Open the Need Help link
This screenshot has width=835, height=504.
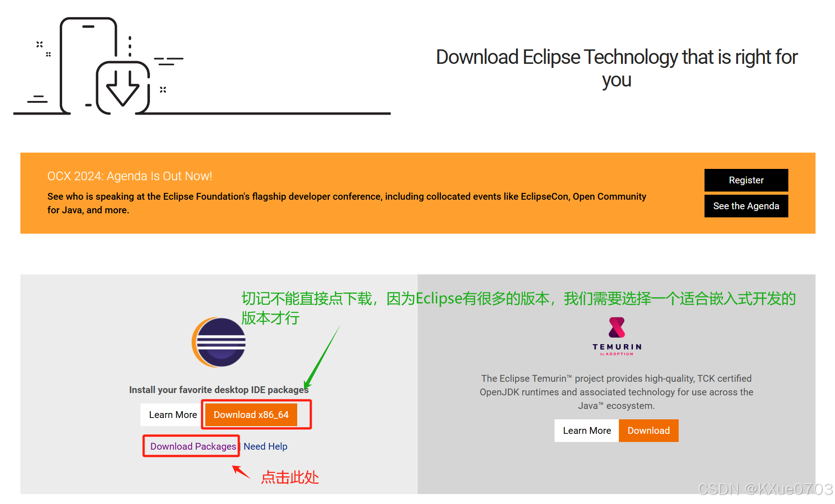tap(265, 446)
